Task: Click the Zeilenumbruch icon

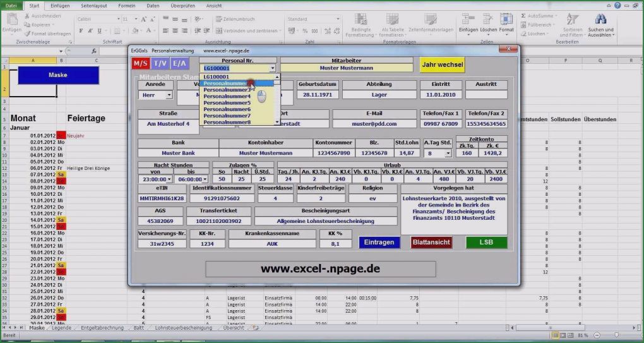Action: point(219,20)
